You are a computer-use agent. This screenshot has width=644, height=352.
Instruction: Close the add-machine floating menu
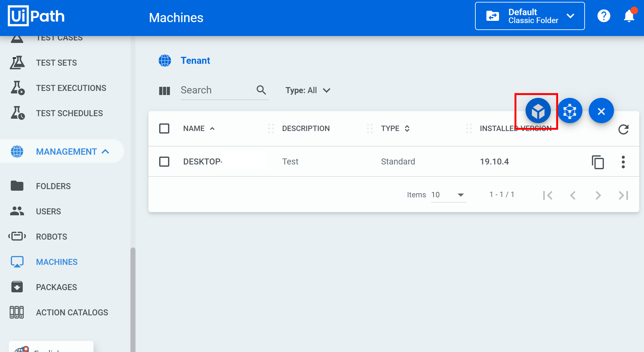[601, 111]
